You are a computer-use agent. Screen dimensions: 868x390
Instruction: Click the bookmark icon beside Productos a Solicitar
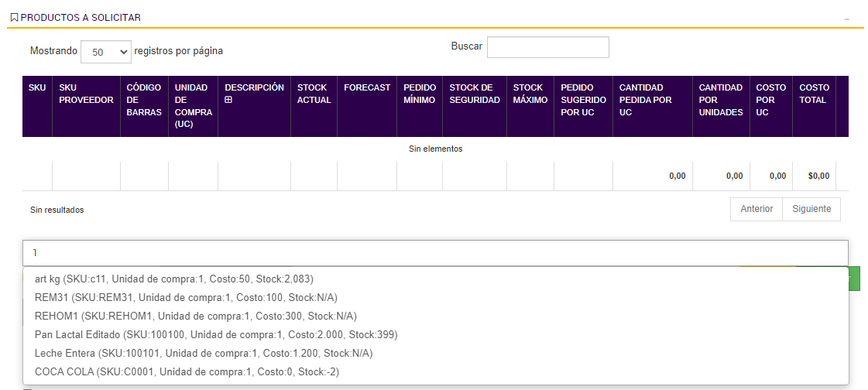tap(14, 17)
